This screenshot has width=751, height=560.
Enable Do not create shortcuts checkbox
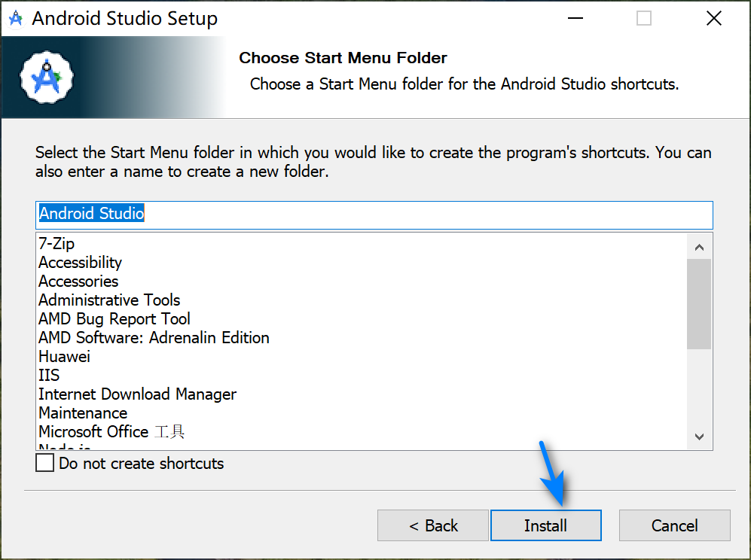click(45, 463)
